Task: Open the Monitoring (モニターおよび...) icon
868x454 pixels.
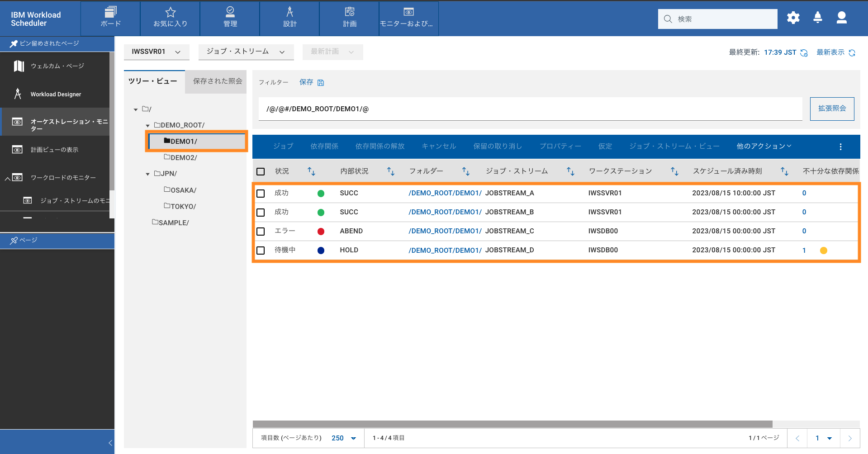Action: [408, 12]
